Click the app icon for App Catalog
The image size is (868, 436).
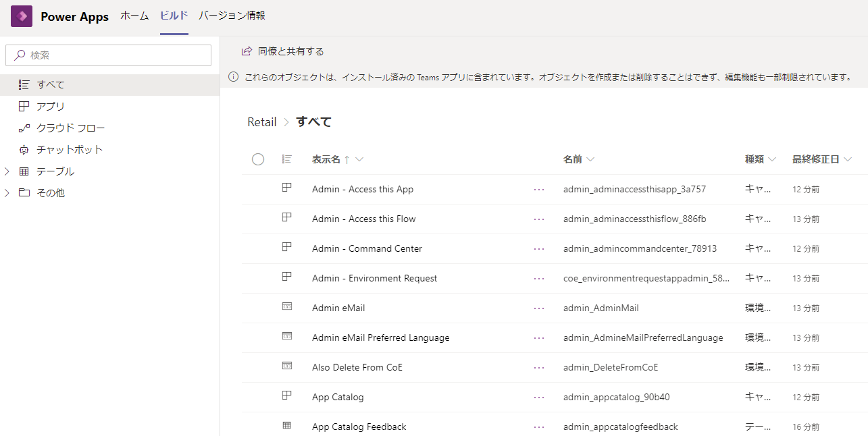point(286,396)
